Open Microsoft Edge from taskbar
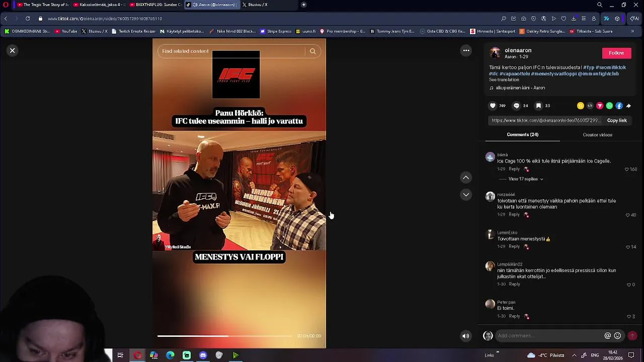 tap(170, 355)
